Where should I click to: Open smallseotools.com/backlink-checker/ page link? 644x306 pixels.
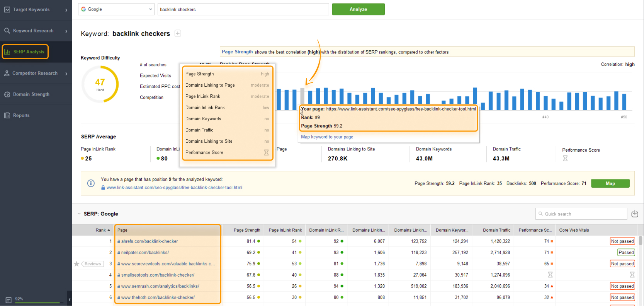tap(158, 275)
